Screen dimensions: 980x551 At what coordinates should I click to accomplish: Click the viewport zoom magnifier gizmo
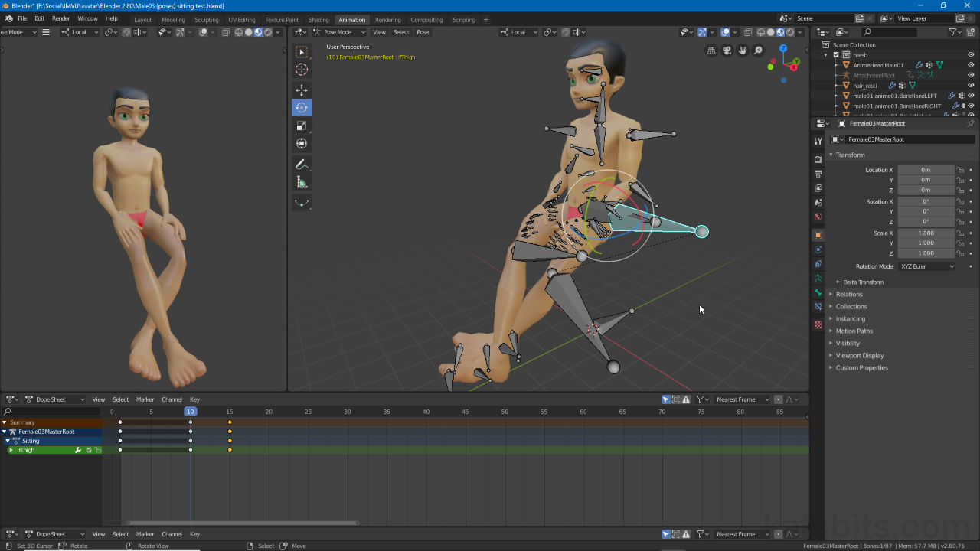coord(758,51)
